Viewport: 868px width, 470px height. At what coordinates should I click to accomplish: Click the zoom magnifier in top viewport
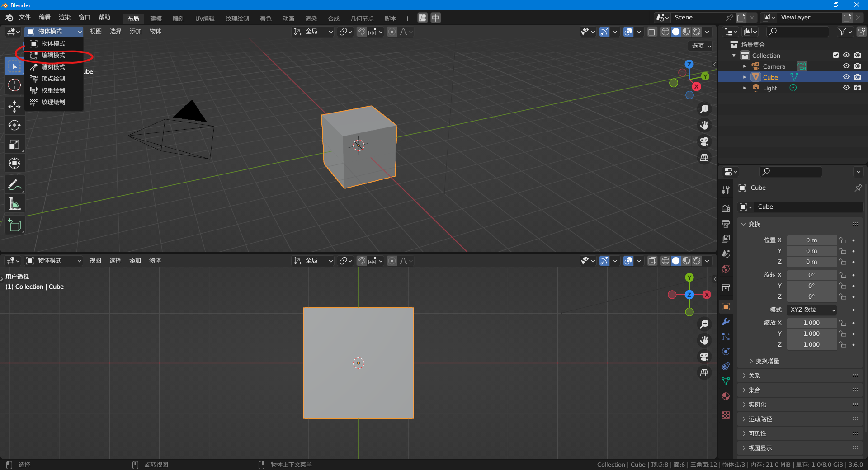pos(704,109)
